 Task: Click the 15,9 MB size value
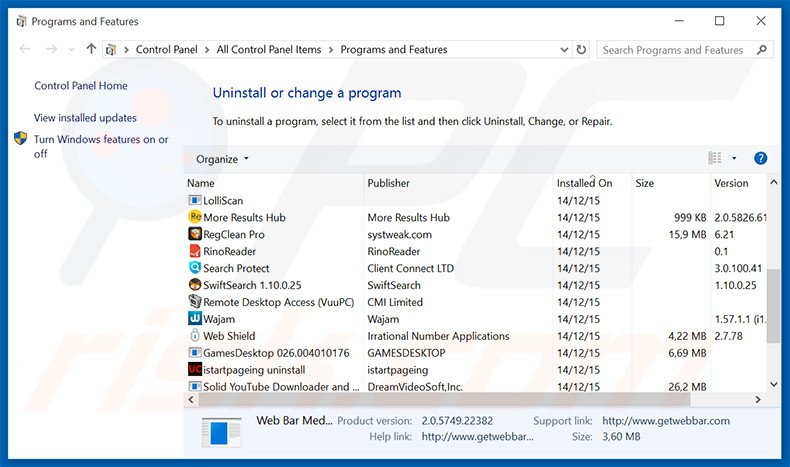pos(687,234)
